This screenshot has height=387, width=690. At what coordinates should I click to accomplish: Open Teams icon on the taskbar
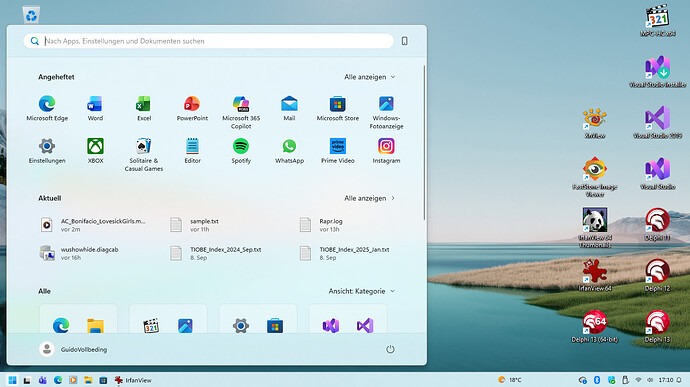[42, 380]
